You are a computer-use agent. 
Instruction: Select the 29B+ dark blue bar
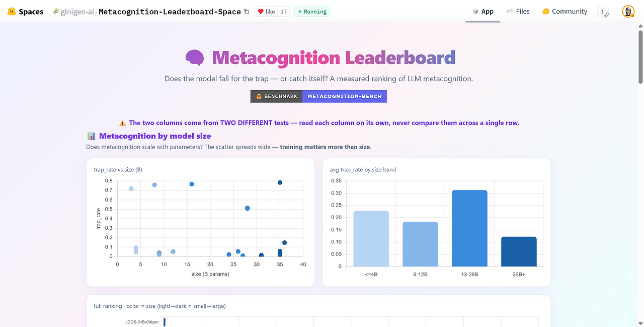pyautogui.click(x=519, y=251)
